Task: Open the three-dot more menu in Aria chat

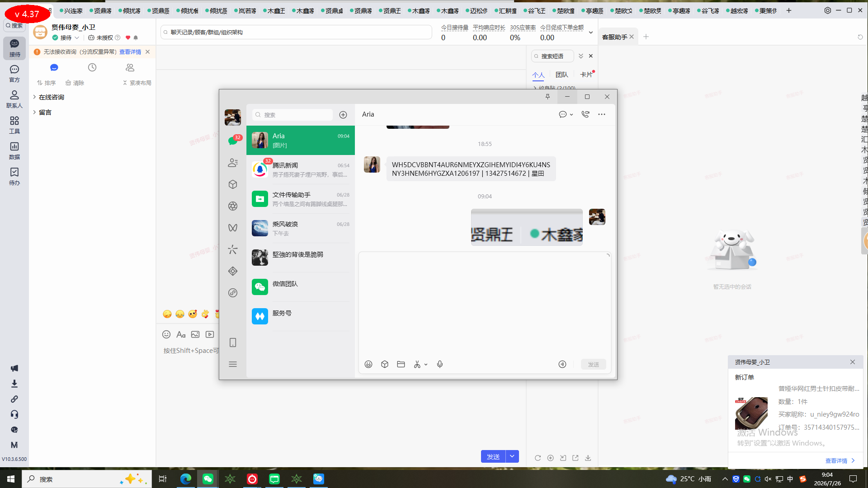Action: [602, 114]
